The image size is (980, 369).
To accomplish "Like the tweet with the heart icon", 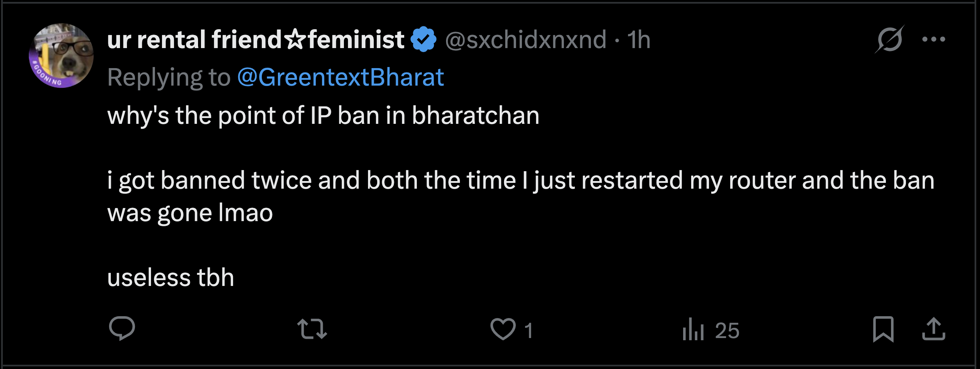I will (503, 329).
